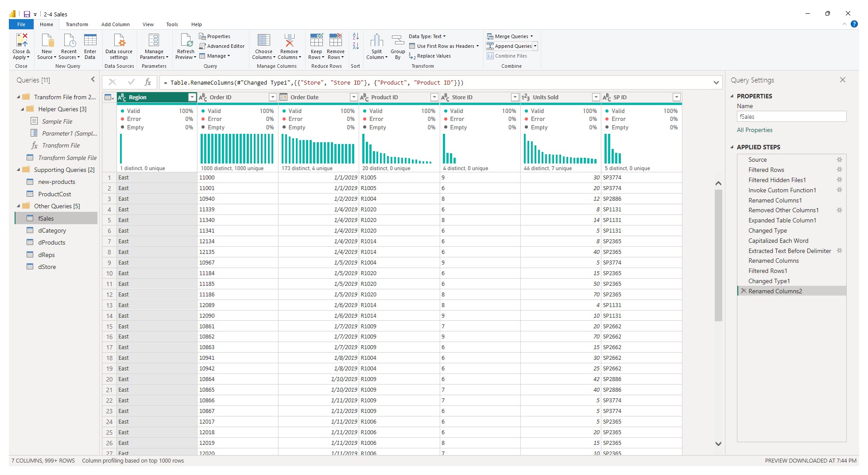Collapse the Queries pane

(93, 80)
